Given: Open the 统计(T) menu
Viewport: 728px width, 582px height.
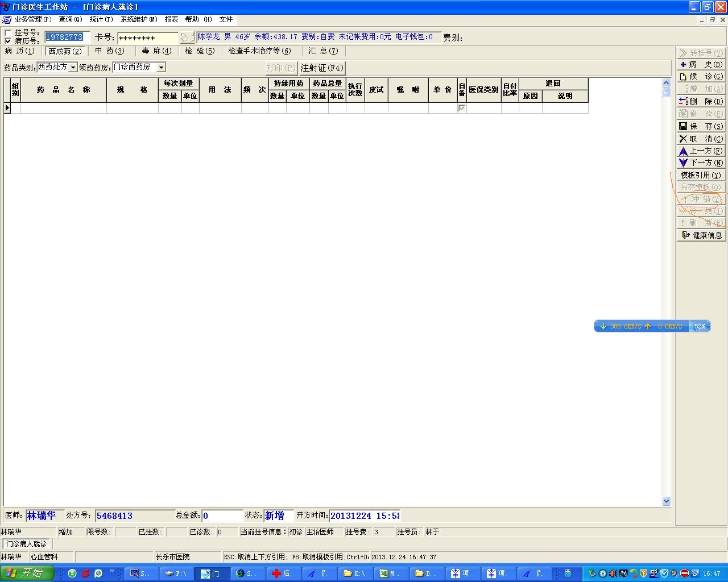Looking at the screenshot, I should tap(101, 19).
